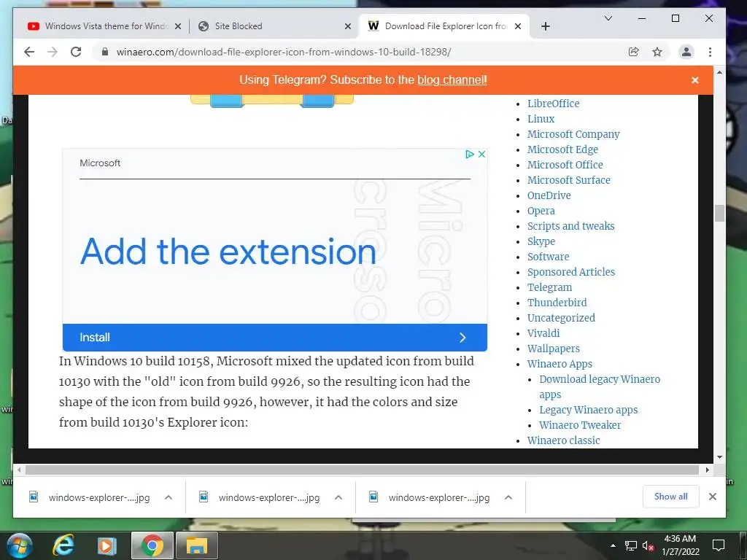
Task: Open the Microsoft Surface category
Action: pos(569,180)
